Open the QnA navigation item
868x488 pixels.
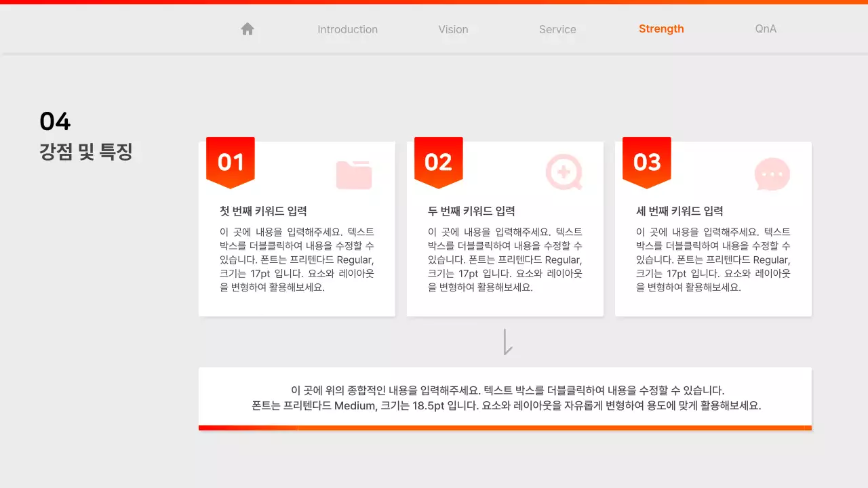[x=765, y=29]
